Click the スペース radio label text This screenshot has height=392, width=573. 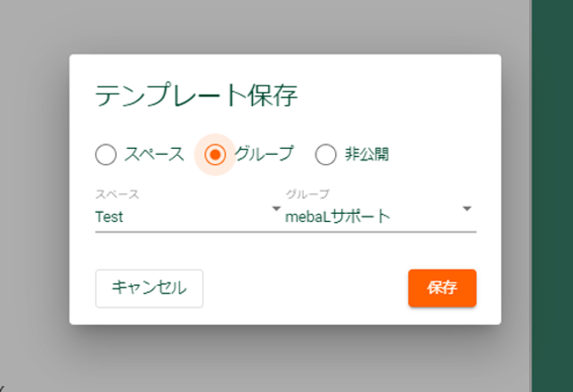coord(153,154)
